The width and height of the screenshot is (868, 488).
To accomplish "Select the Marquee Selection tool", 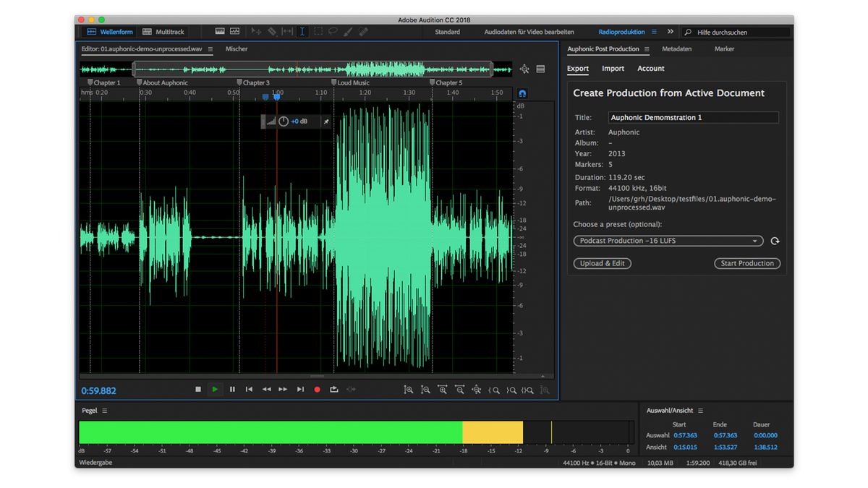I will pyautogui.click(x=318, y=32).
